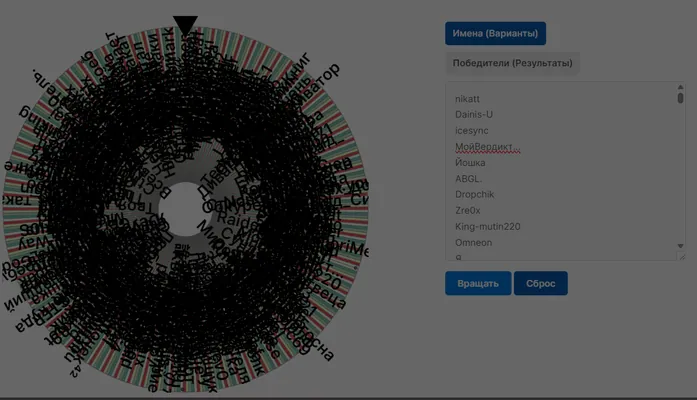Switch to Победители (Результаты) tab

513,63
